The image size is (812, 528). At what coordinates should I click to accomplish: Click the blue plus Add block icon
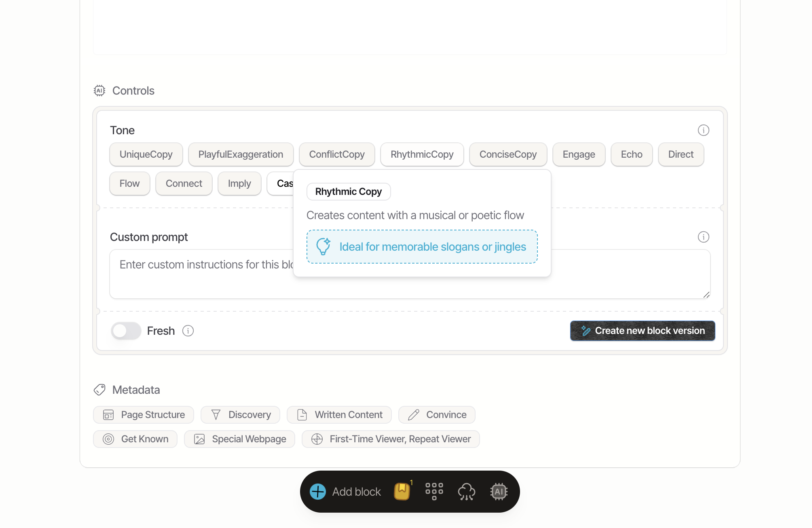[318, 492]
